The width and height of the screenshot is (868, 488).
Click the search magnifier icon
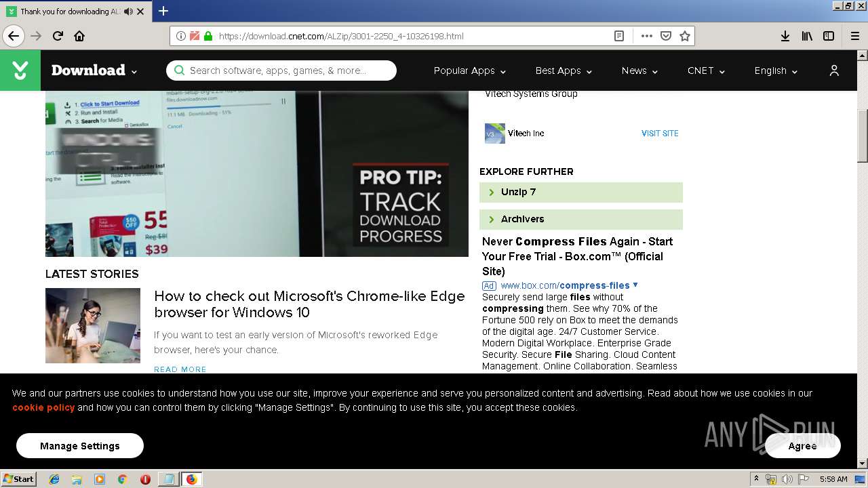click(x=179, y=70)
